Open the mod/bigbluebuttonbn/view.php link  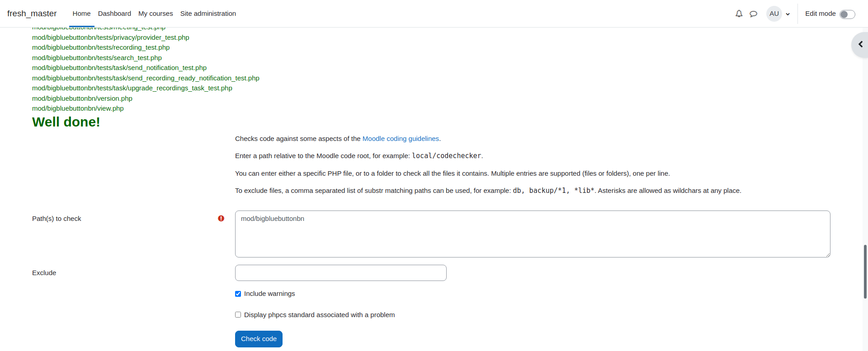coord(78,108)
